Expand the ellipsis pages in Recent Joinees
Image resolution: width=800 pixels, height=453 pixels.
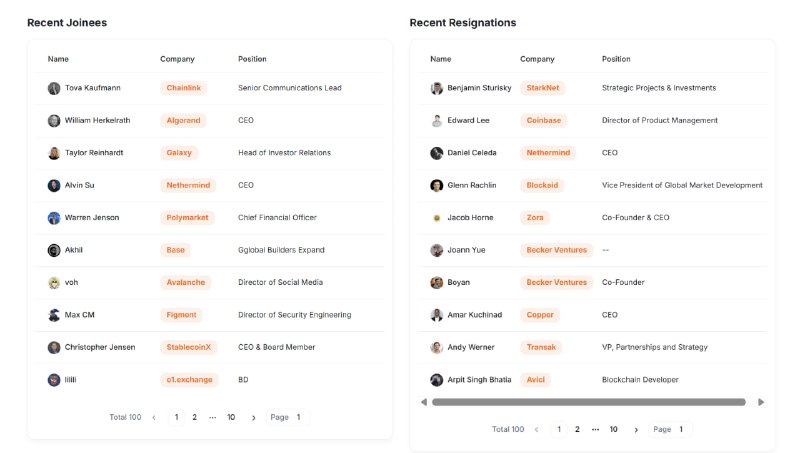point(212,417)
